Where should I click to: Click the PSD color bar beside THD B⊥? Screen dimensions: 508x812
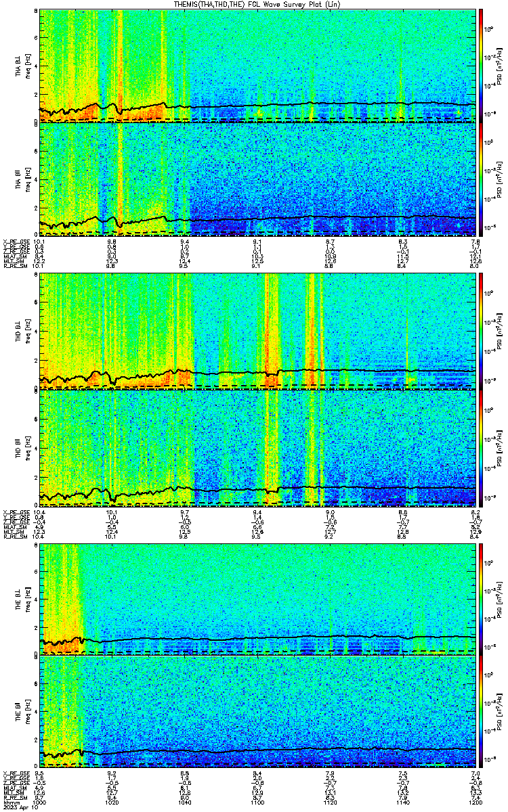click(480, 330)
